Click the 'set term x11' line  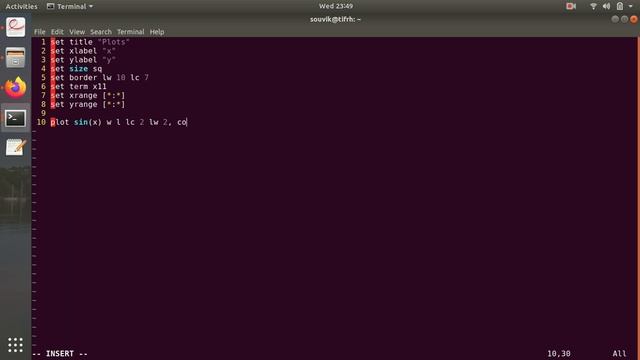(78, 87)
